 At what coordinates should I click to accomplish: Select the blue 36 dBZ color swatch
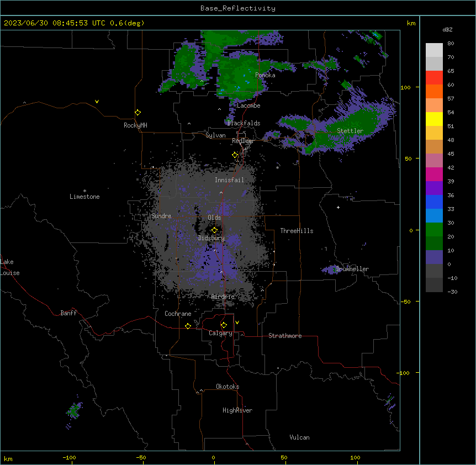434,202
